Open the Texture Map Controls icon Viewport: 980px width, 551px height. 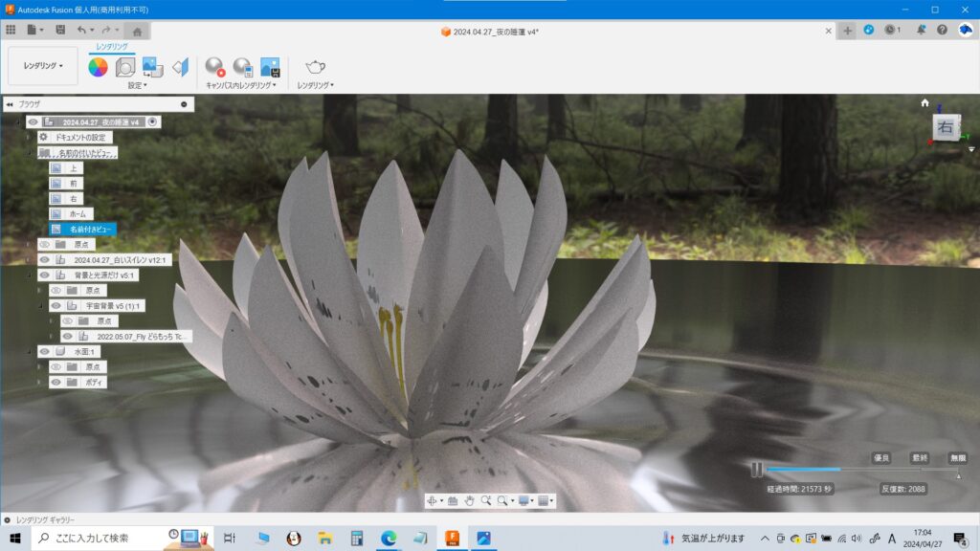[x=152, y=67]
